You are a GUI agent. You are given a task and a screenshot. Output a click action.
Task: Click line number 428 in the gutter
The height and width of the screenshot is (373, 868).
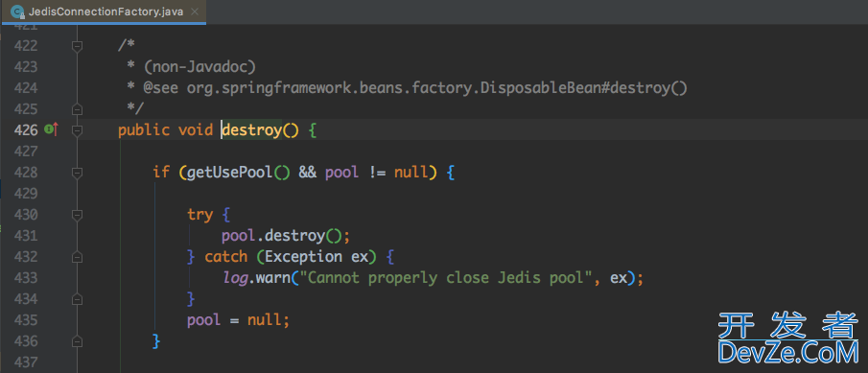(x=26, y=173)
